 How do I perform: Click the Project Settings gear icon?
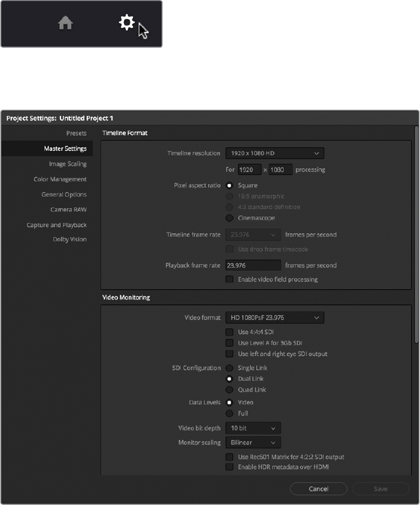[x=127, y=22]
